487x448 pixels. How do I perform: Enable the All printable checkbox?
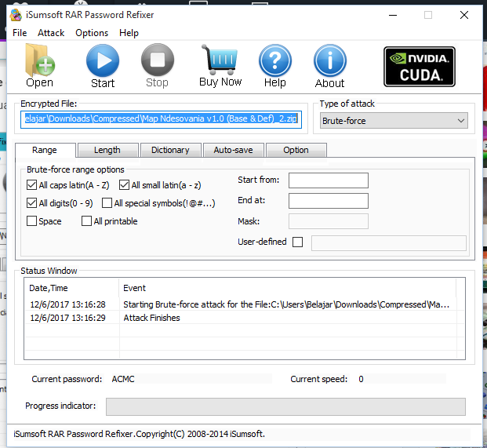tap(86, 221)
